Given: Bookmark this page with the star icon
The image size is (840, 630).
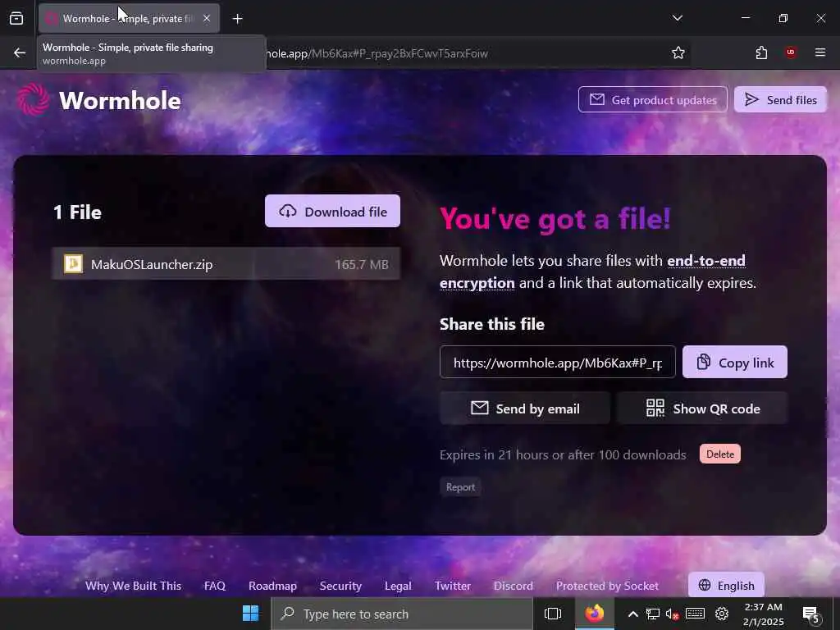Looking at the screenshot, I should [678, 52].
